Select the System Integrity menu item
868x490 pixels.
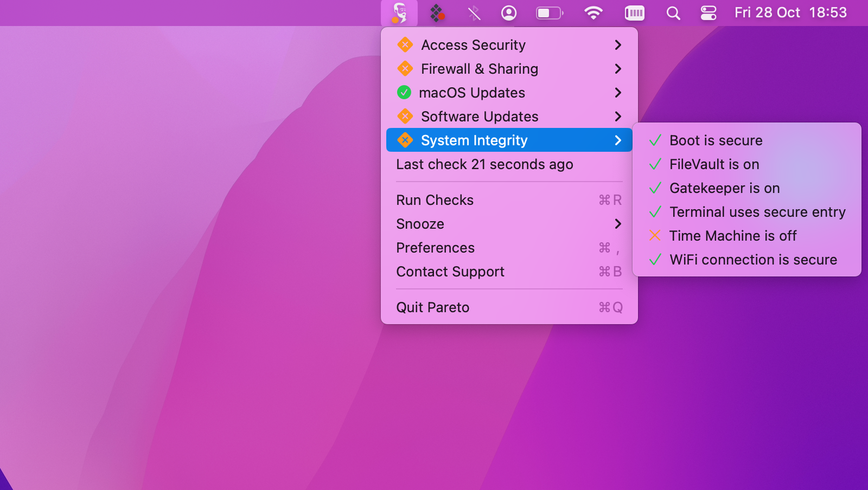[x=509, y=140]
